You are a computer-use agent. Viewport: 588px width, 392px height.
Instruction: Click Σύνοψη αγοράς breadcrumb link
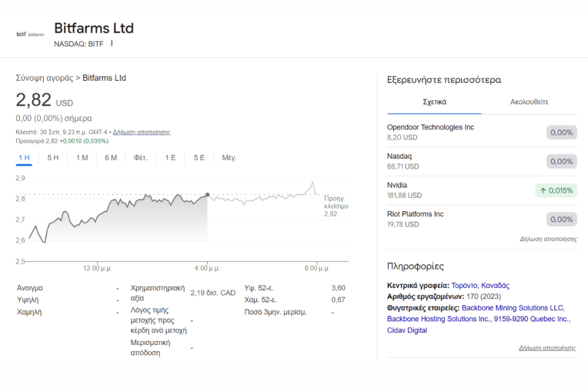pos(44,78)
